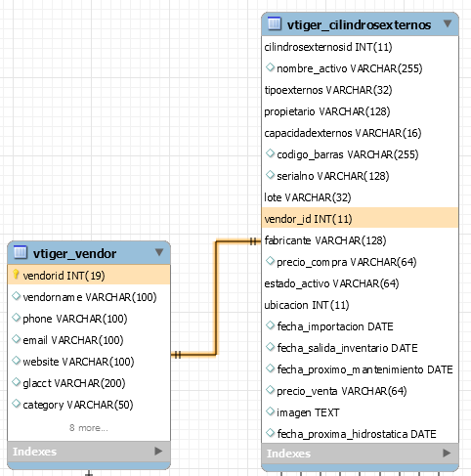Click the diamond icon next to glacct

click(16, 382)
